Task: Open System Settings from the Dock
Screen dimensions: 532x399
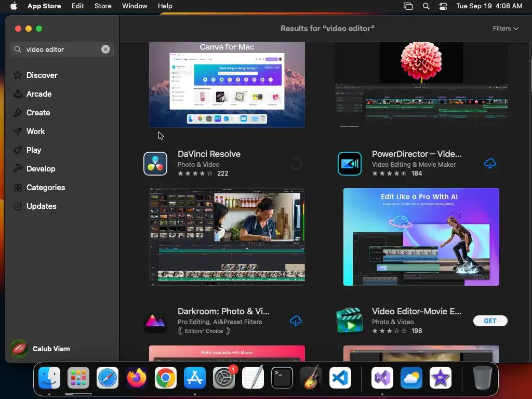Action: [224, 378]
